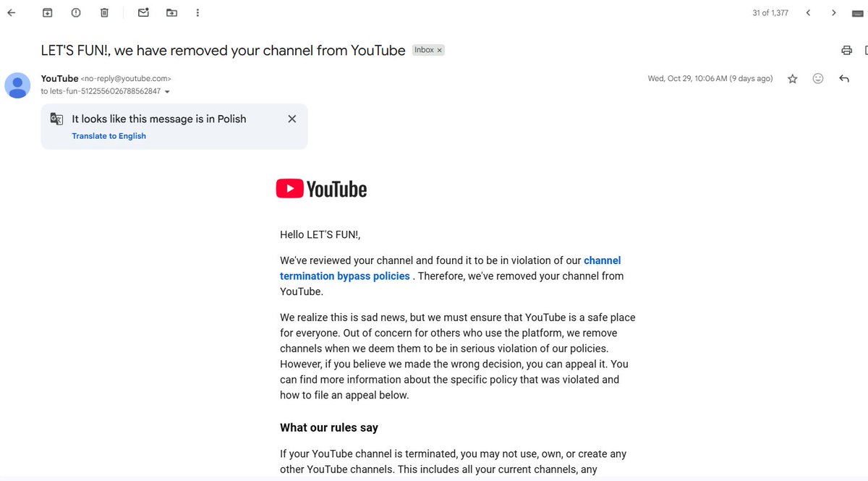Archive this email
Screen dimensions: 868x481
click(x=47, y=12)
